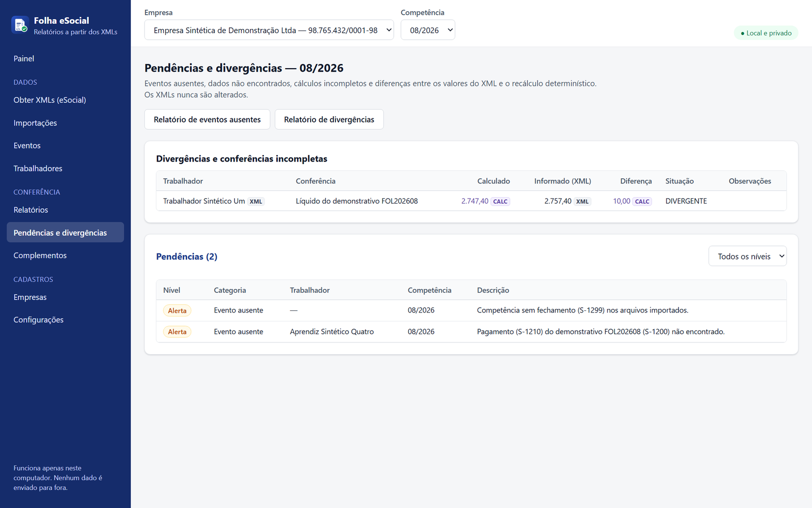Screen dimensions: 812x508
Task: Select the informed value 2.757,40
Action: click(x=558, y=201)
